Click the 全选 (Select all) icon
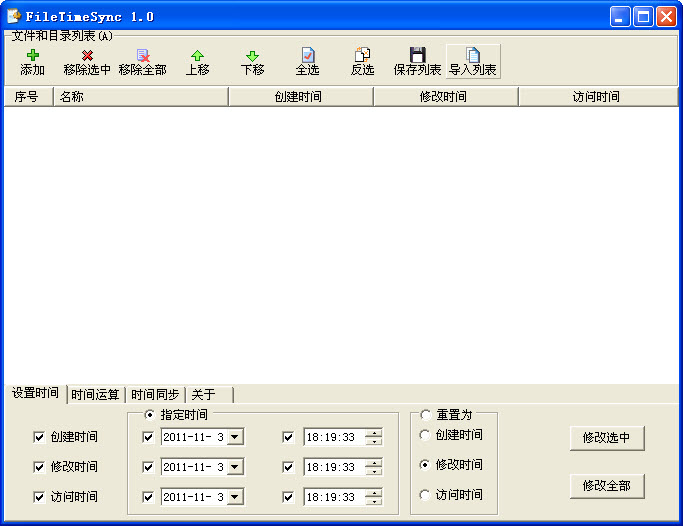The image size is (683, 526). [x=308, y=56]
